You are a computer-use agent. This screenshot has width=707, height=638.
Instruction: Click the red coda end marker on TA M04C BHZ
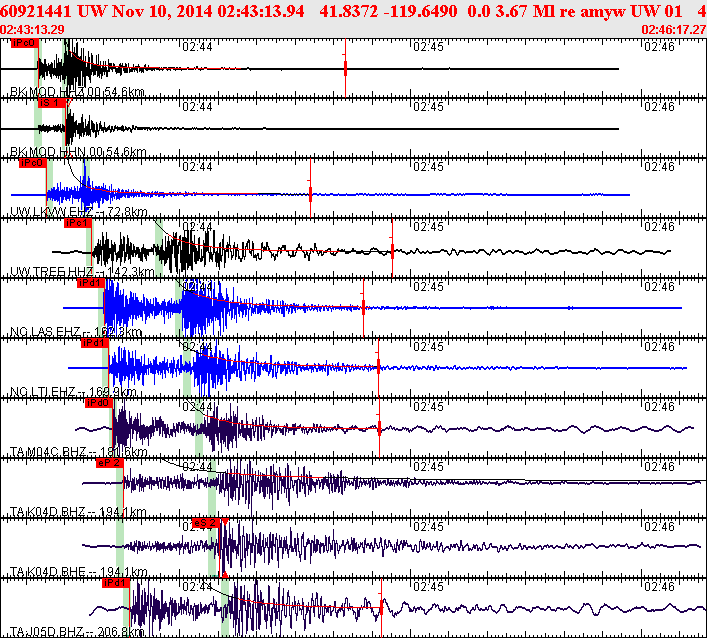(379, 428)
